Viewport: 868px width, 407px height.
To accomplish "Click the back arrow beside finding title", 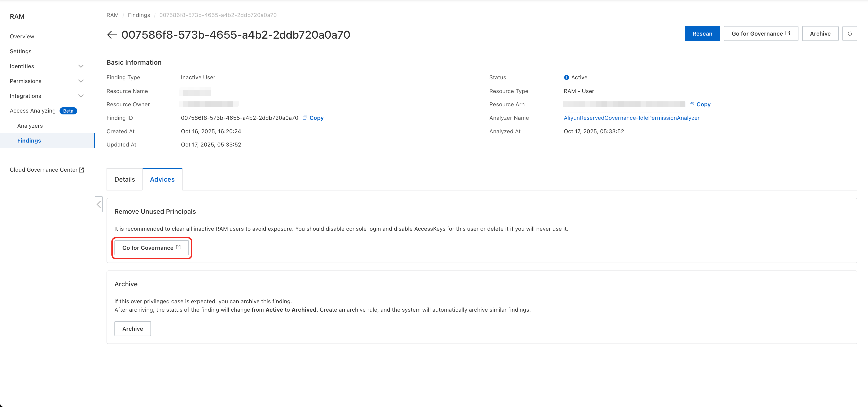I will (112, 35).
